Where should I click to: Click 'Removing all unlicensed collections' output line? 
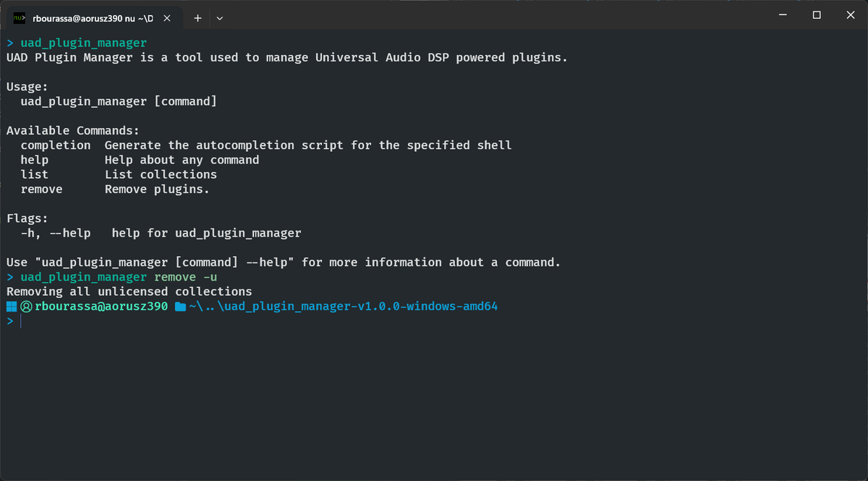[x=129, y=291]
